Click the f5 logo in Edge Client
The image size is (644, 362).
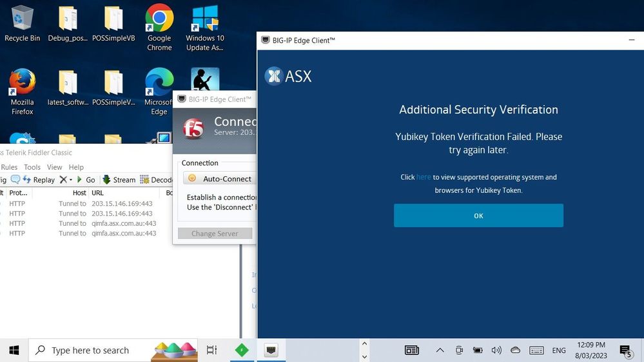193,129
